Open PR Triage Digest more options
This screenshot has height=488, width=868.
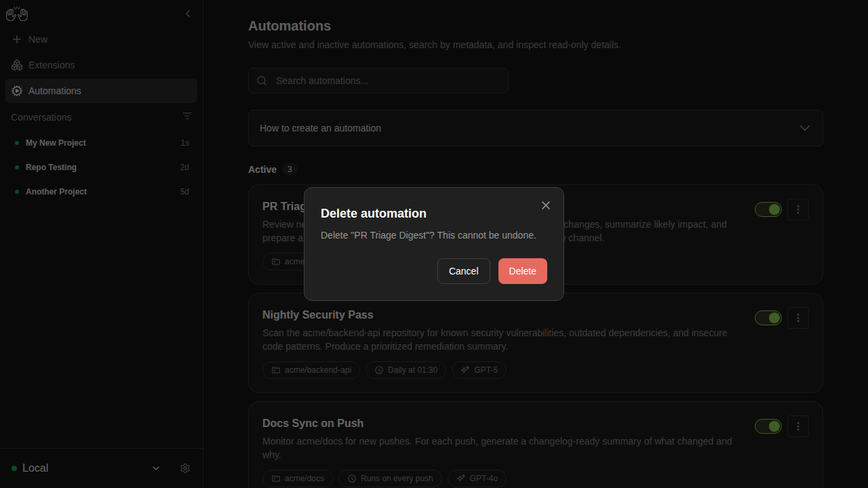(798, 209)
